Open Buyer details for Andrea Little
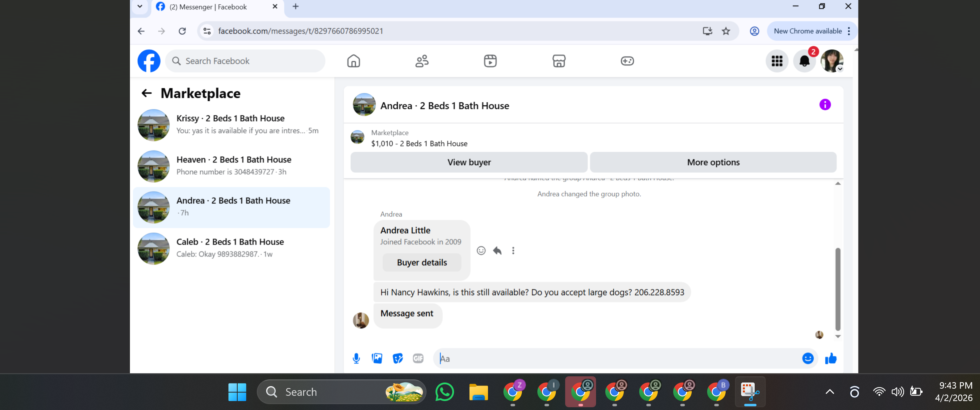Image resolution: width=980 pixels, height=410 pixels. (x=422, y=263)
